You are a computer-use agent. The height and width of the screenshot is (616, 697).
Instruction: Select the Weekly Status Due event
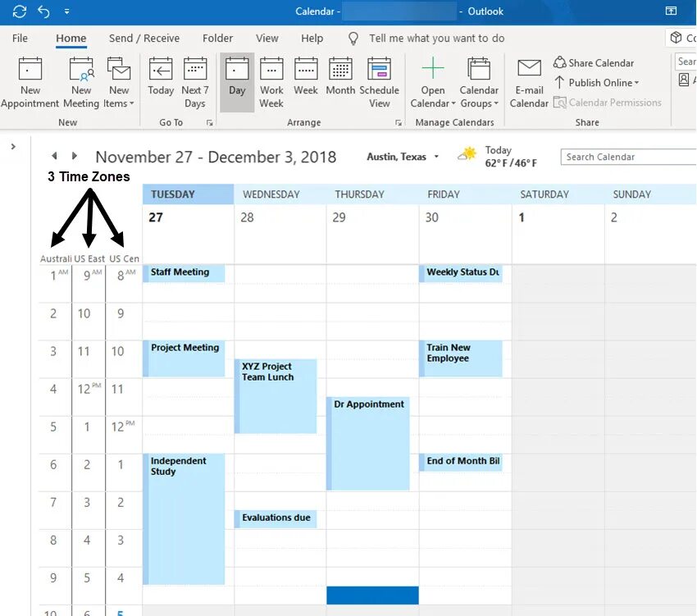coord(461,273)
